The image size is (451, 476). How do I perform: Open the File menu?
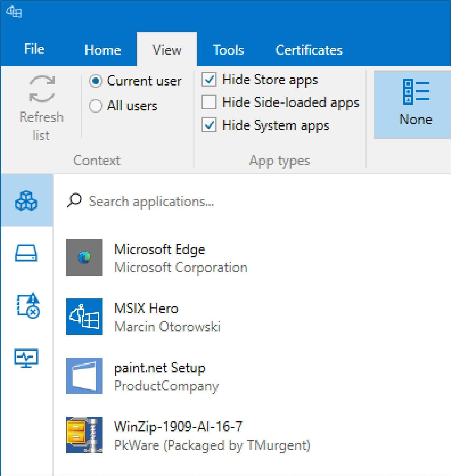(34, 49)
